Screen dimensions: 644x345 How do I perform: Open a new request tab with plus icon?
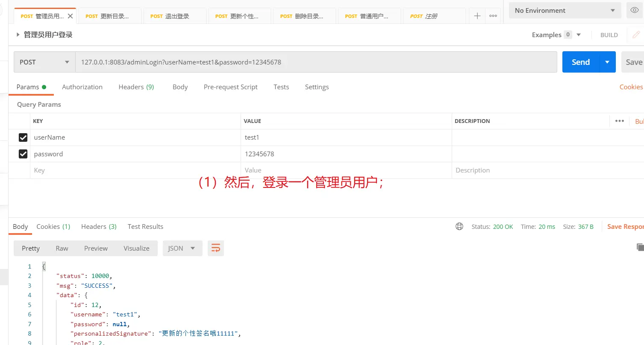pos(477,16)
